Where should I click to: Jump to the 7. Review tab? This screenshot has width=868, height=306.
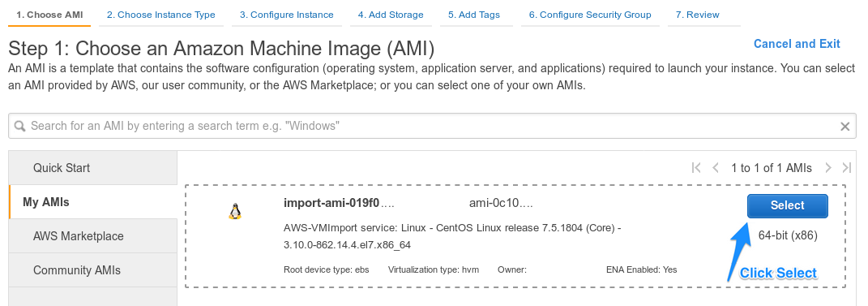pyautogui.click(x=698, y=15)
